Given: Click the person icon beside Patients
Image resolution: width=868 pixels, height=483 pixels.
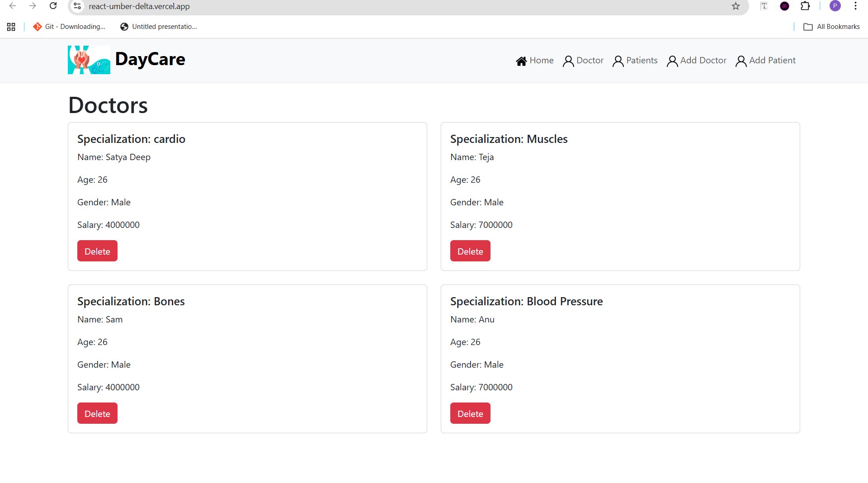Looking at the screenshot, I should point(618,61).
